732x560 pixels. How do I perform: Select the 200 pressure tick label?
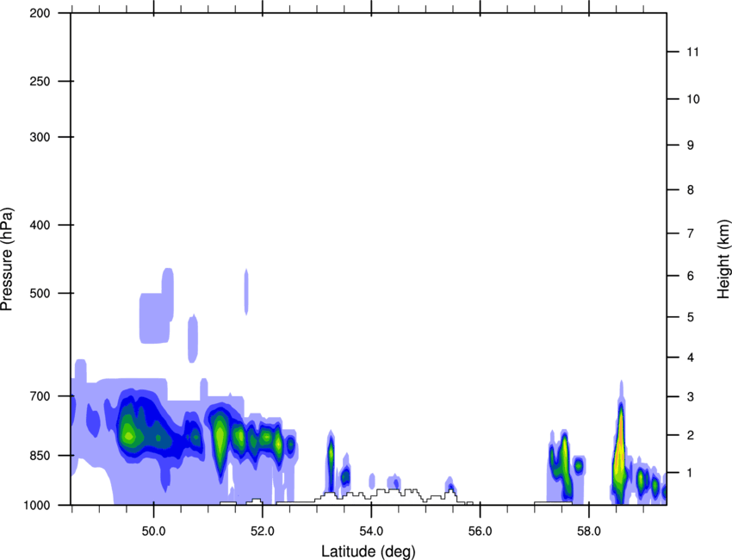point(40,14)
